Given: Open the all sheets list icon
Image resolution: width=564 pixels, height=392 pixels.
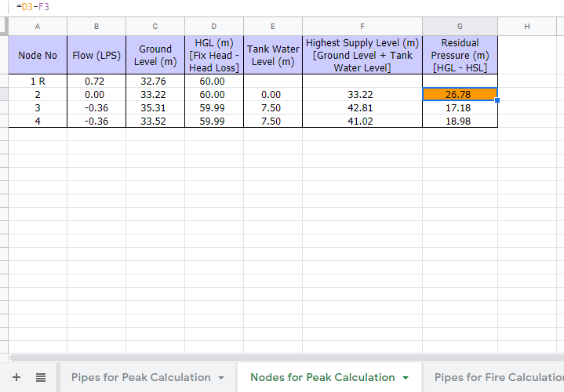Looking at the screenshot, I should click(41, 377).
